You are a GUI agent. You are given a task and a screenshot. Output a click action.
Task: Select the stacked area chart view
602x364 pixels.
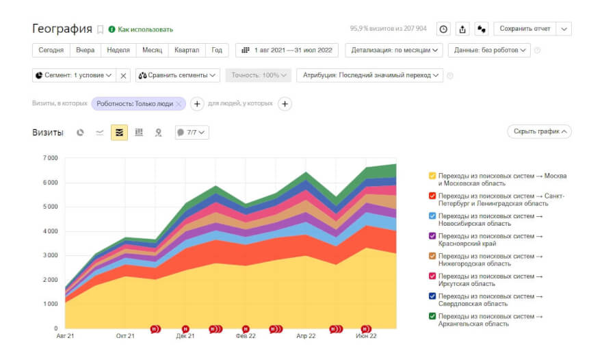click(x=119, y=132)
